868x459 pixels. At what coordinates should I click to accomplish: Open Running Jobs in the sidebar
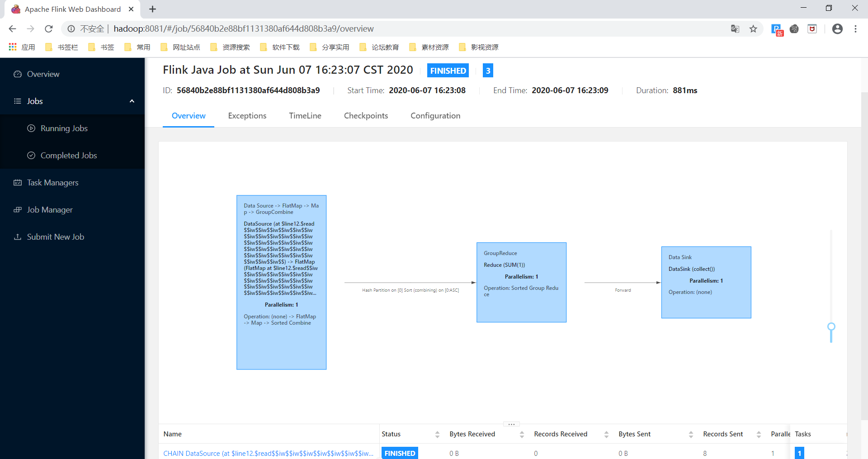(x=72, y=128)
